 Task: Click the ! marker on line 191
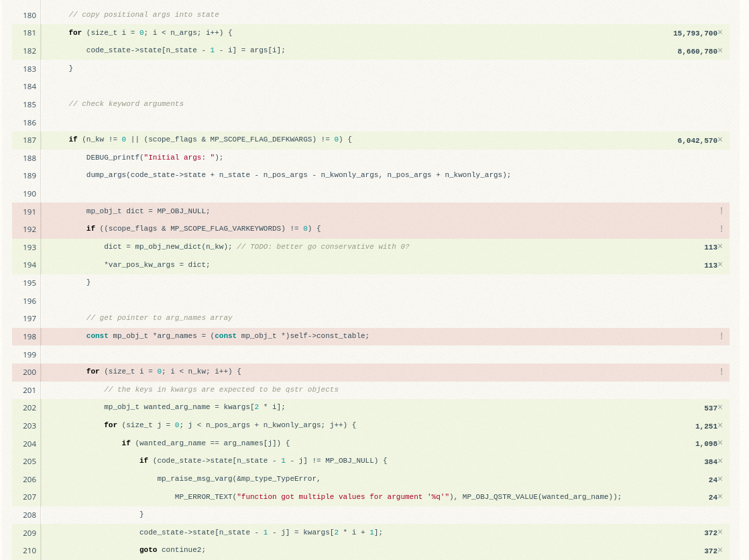click(x=722, y=211)
